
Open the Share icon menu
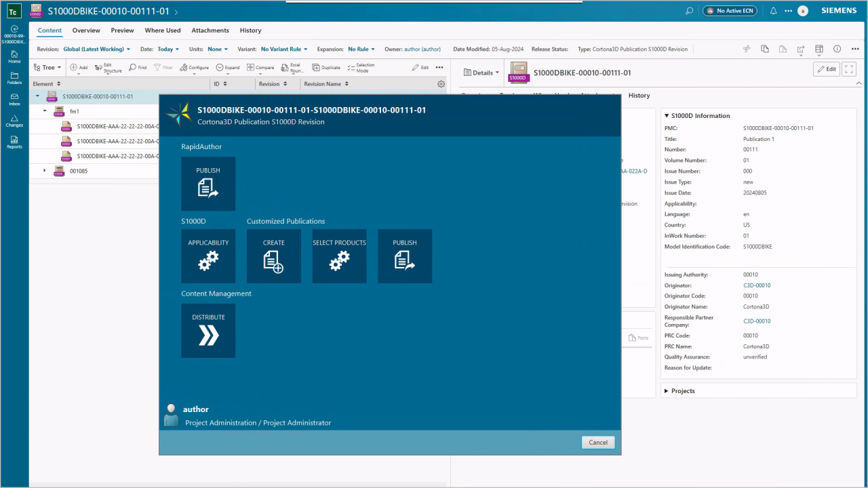tap(801, 49)
